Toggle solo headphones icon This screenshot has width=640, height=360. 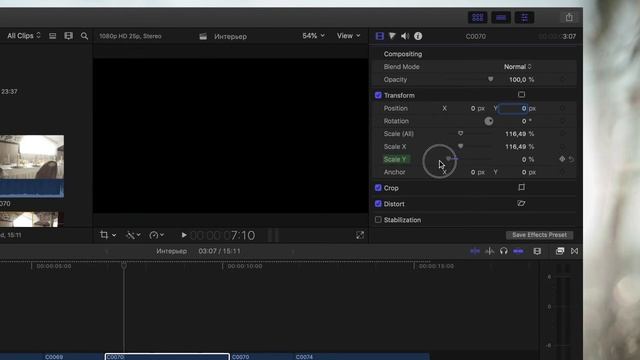[504, 251]
